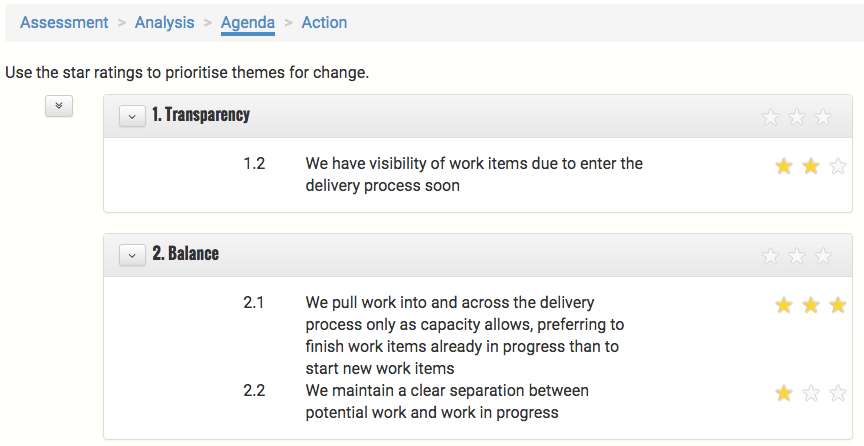Switch to the Analysis step
The height and width of the screenshot is (446, 864).
click(165, 22)
